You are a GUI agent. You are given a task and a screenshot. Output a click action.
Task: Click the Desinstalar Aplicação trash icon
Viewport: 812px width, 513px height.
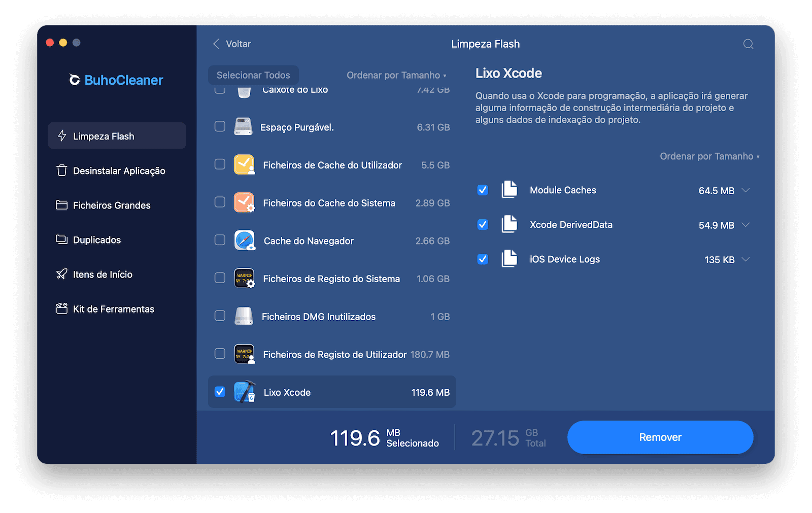pos(62,170)
